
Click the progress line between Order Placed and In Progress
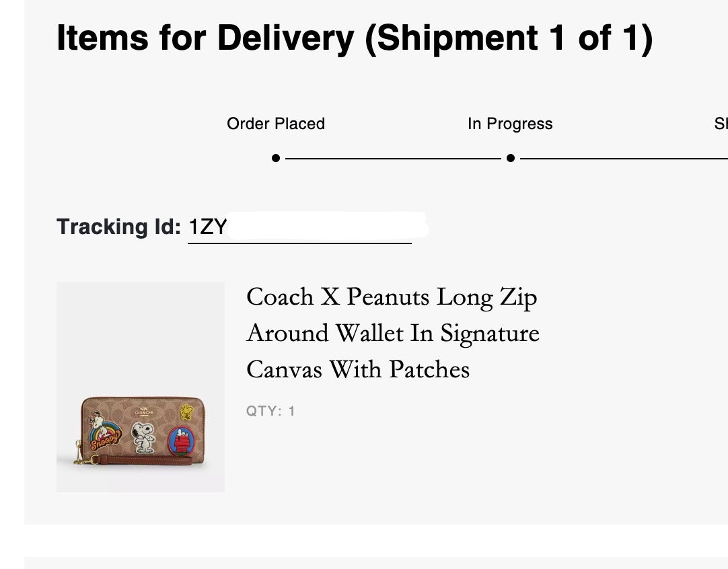(x=394, y=159)
